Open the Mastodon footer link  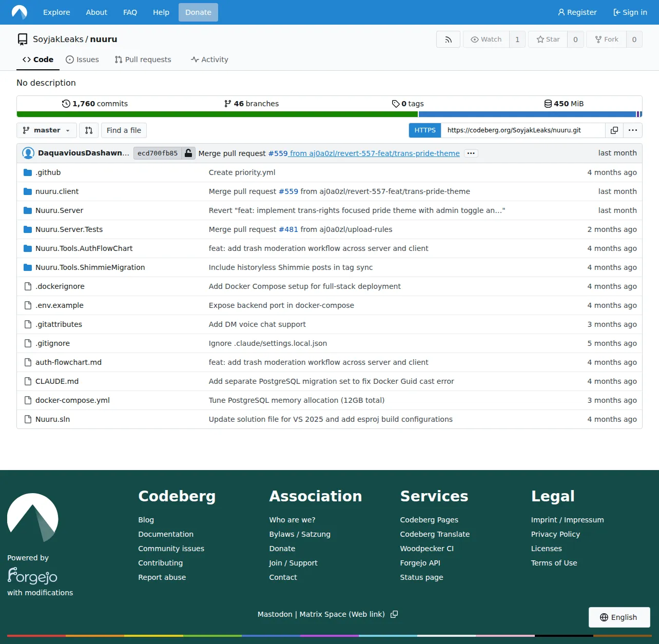(275, 614)
